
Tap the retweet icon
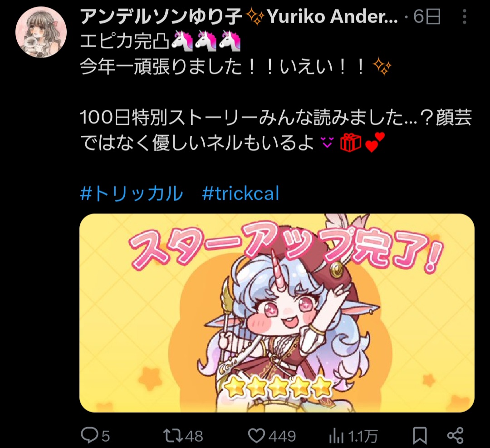tap(173, 435)
